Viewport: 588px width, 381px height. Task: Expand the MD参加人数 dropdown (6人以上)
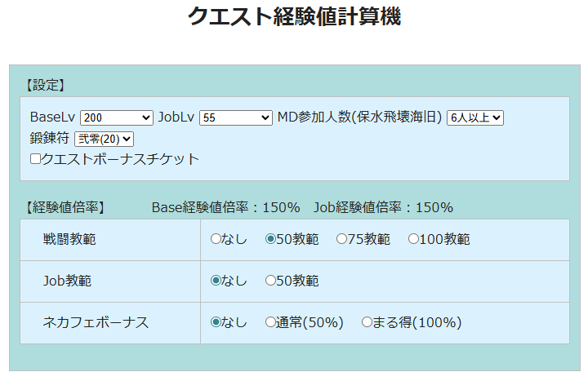pyautogui.click(x=475, y=118)
